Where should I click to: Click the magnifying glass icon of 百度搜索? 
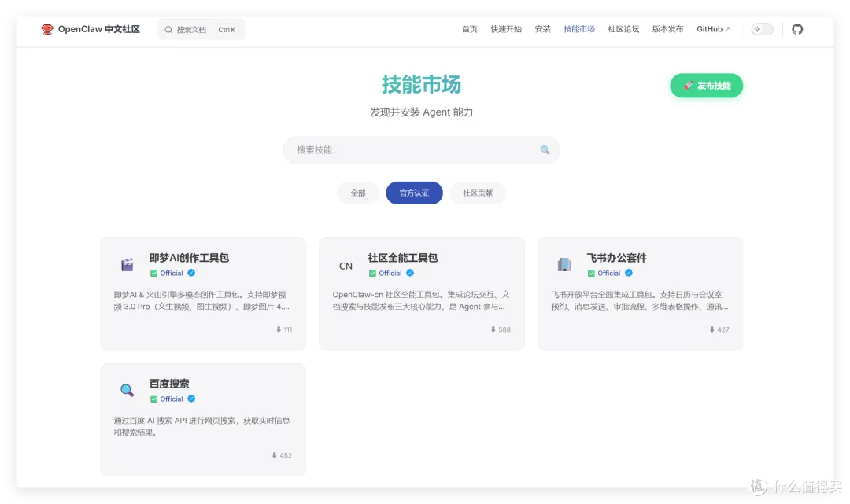(128, 390)
